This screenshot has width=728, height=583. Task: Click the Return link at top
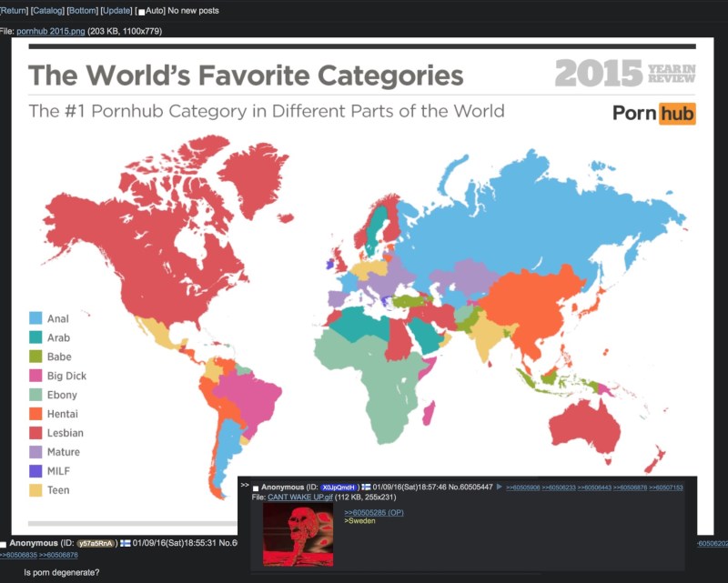(13, 10)
